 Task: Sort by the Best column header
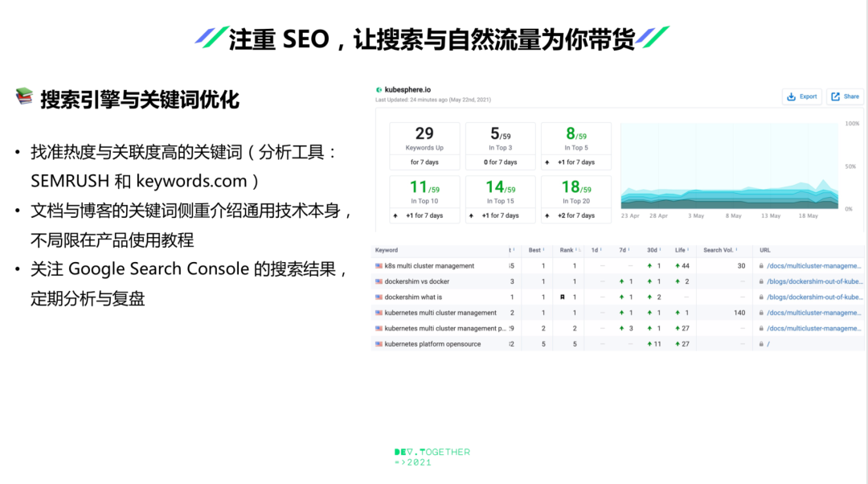click(536, 250)
